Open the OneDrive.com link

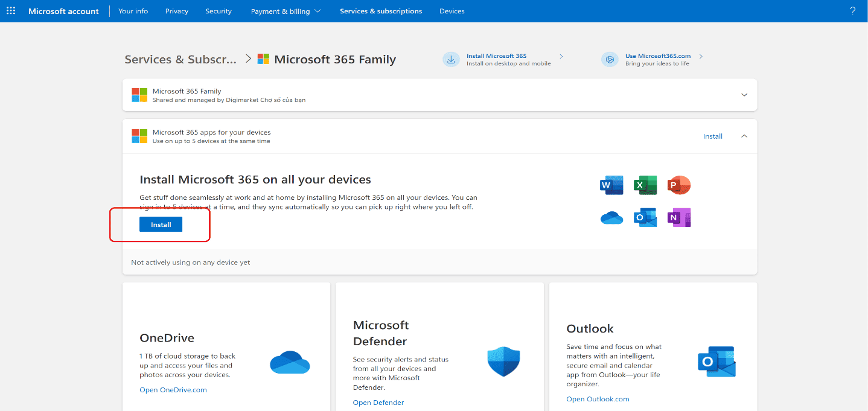173,390
